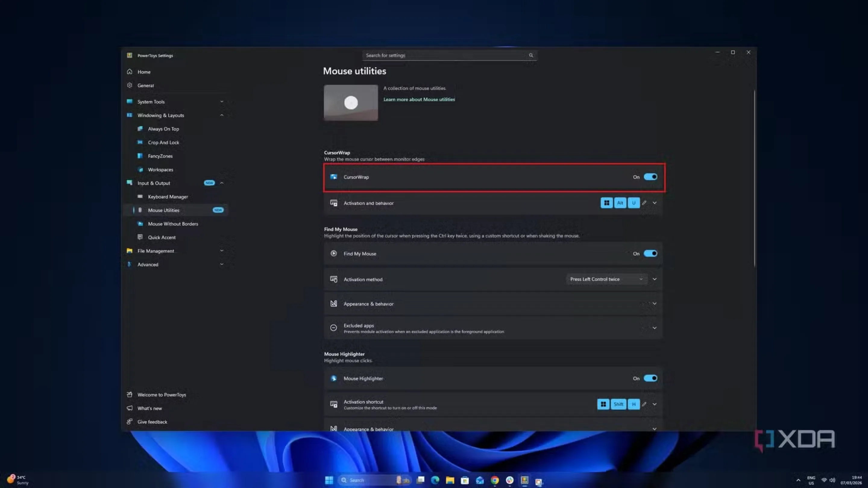868x488 pixels.
Task: Select FancyZones from the sidebar
Action: pos(161,156)
